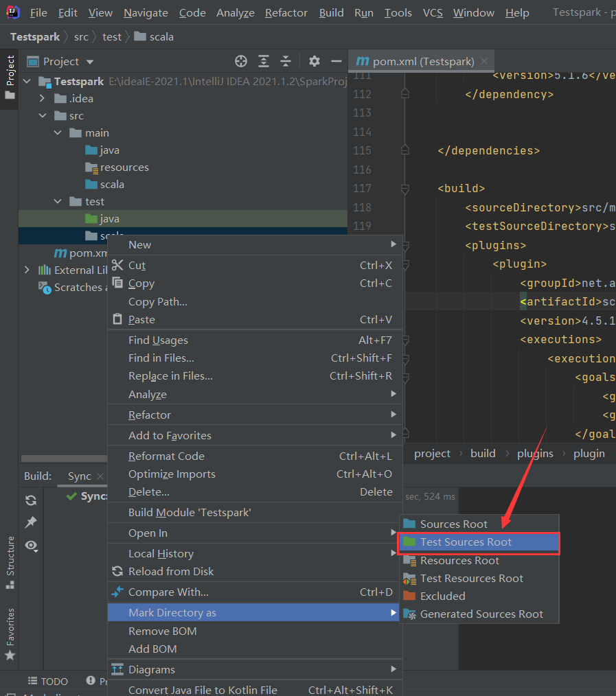616x696 pixels.
Task: Click Paste clipboard icon in context menu
Action: tap(117, 319)
